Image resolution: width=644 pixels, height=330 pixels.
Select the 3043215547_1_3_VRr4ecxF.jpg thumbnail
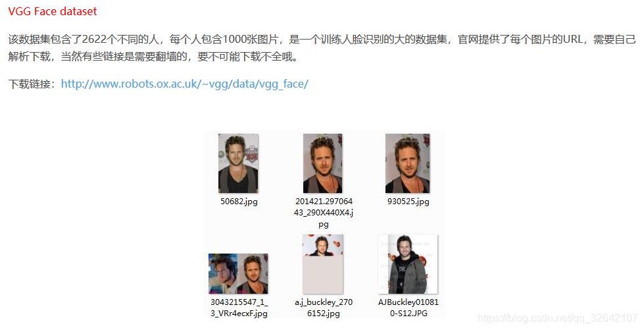tap(238, 273)
